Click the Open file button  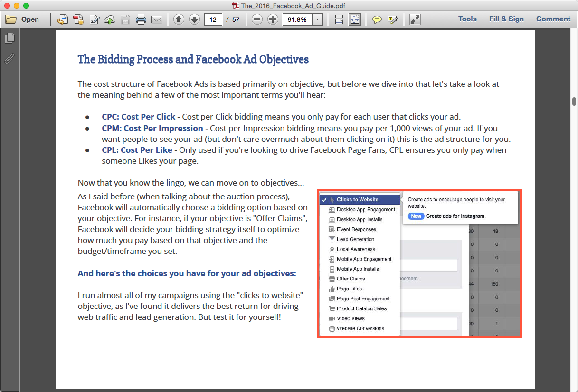coord(22,19)
